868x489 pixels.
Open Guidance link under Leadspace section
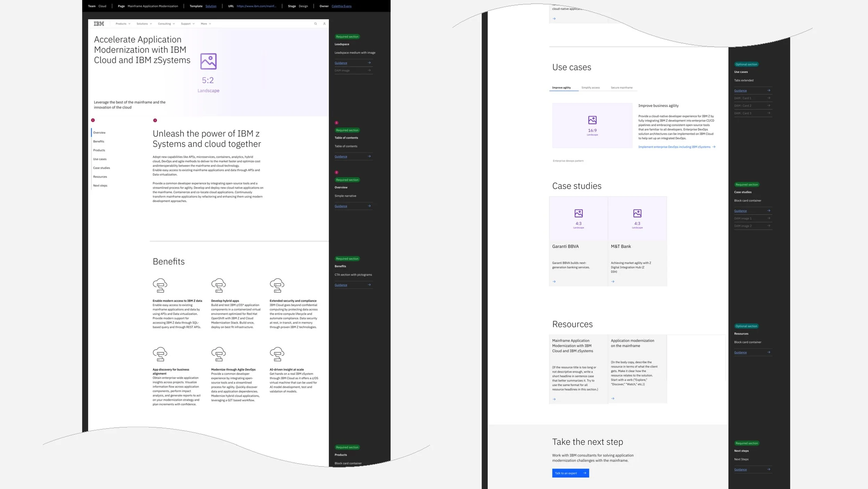[x=353, y=63]
